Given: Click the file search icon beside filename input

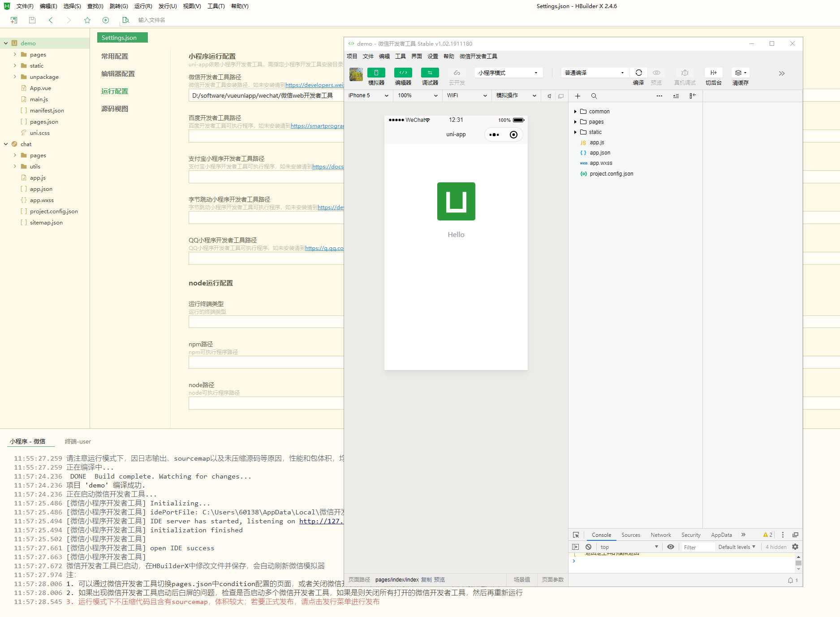Looking at the screenshot, I should (x=126, y=20).
